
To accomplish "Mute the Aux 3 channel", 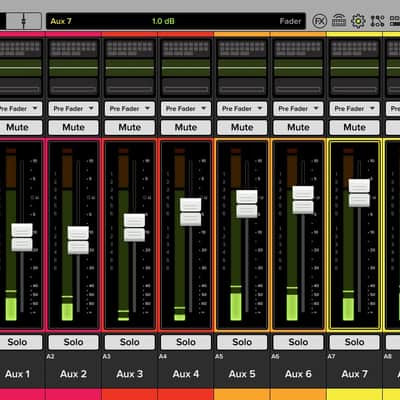I will (130, 127).
